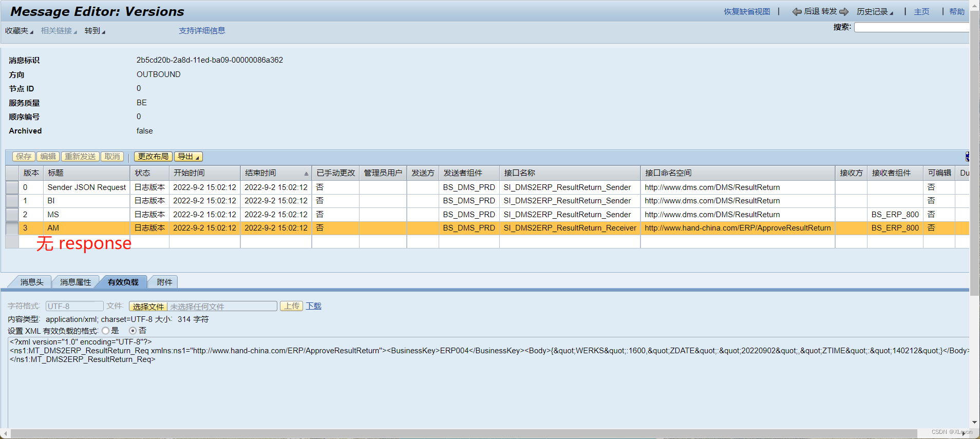Screen dimensions: 980x439
Task: Click the 接收者组件 column header
Action: click(895, 173)
